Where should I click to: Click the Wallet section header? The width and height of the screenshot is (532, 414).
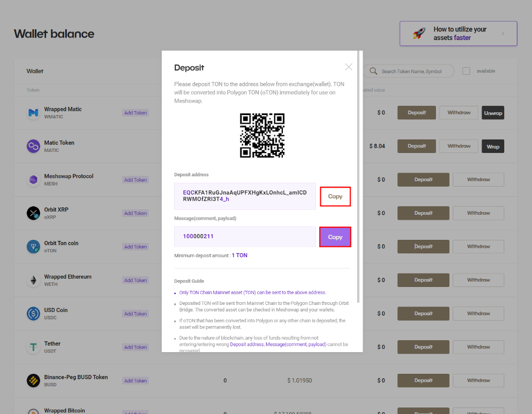tap(35, 71)
